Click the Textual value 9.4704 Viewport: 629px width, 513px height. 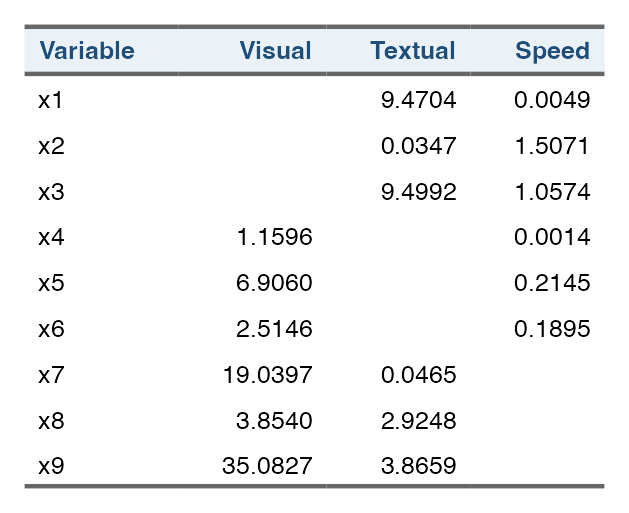(x=418, y=100)
